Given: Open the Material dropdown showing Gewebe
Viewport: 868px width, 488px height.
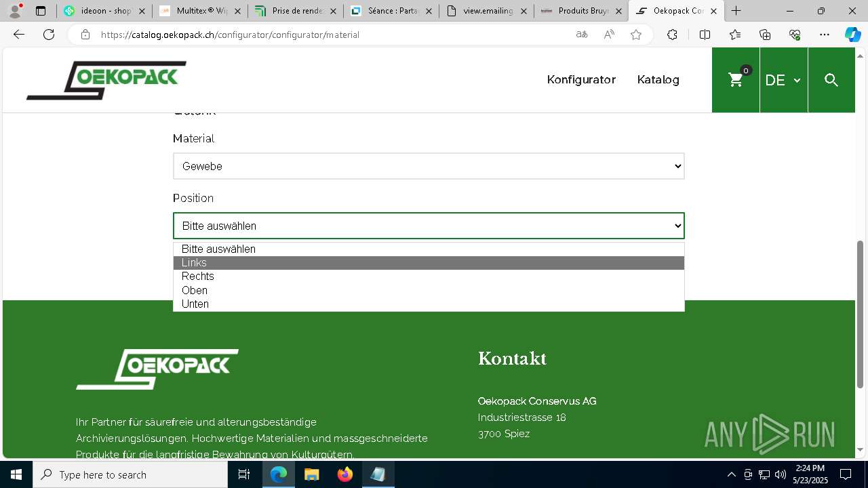Looking at the screenshot, I should click(429, 166).
